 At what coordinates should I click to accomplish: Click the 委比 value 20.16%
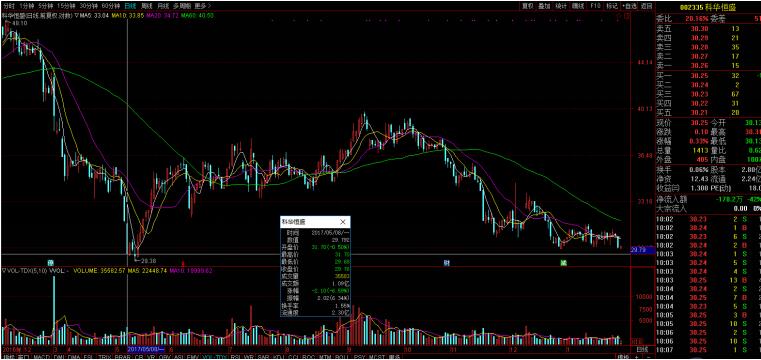pos(697,18)
